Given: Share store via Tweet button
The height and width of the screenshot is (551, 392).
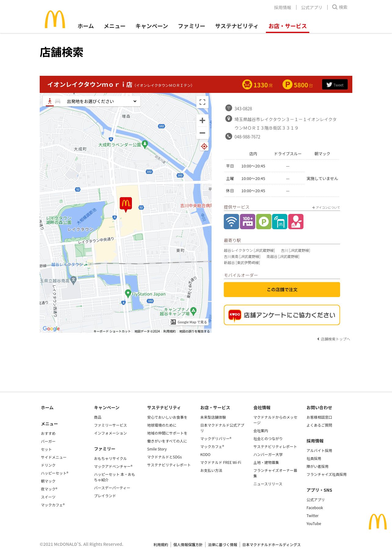Looking at the screenshot, I should tap(335, 85).
